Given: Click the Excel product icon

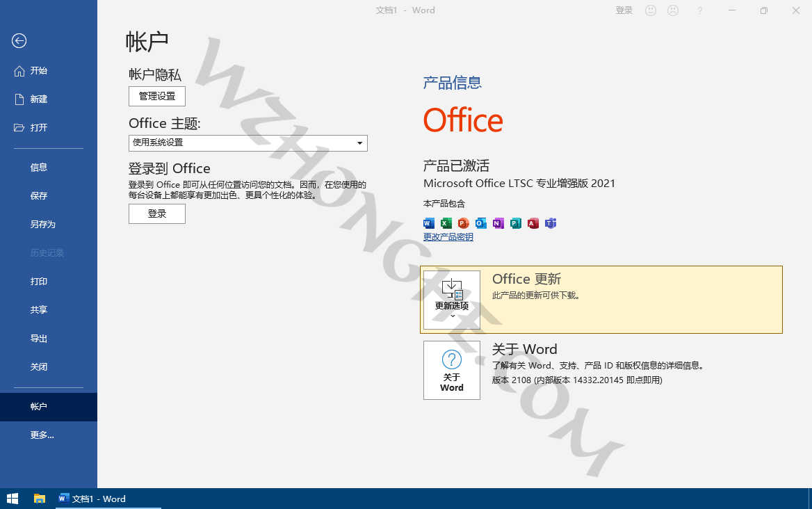Looking at the screenshot, I should (x=446, y=223).
